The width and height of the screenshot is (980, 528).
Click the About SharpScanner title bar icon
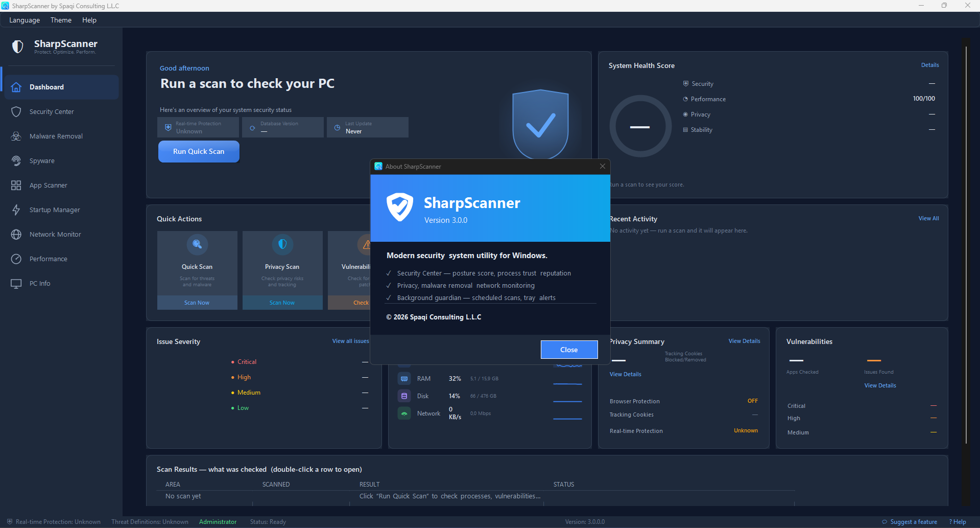coord(378,166)
